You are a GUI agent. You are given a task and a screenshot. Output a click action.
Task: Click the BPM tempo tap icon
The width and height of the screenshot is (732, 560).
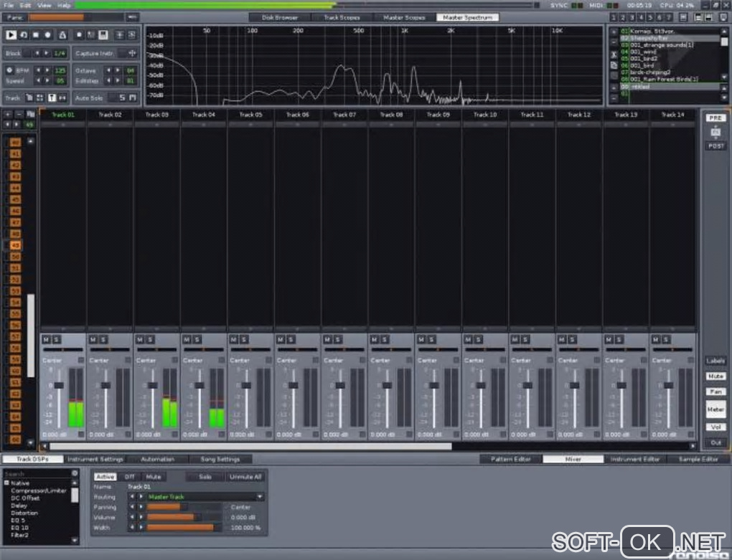(x=9, y=70)
